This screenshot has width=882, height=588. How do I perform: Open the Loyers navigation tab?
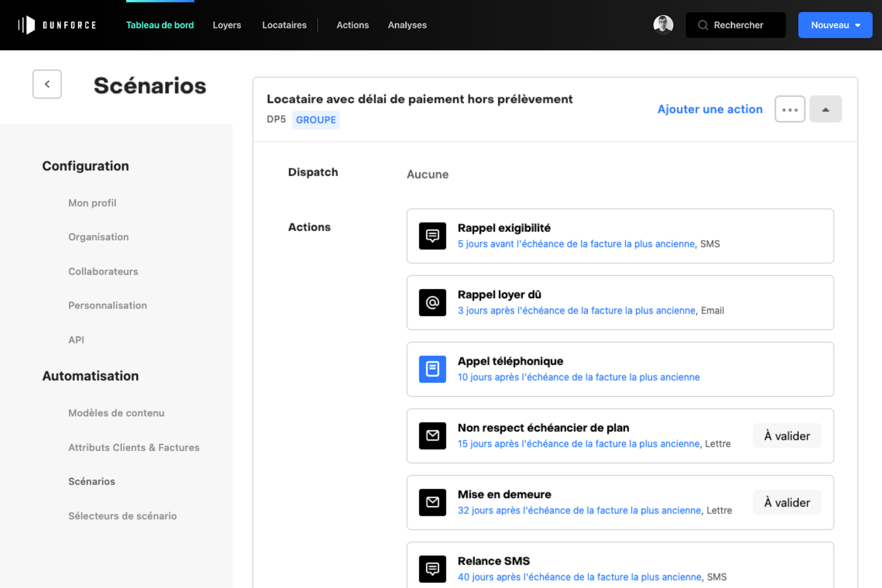click(x=227, y=25)
